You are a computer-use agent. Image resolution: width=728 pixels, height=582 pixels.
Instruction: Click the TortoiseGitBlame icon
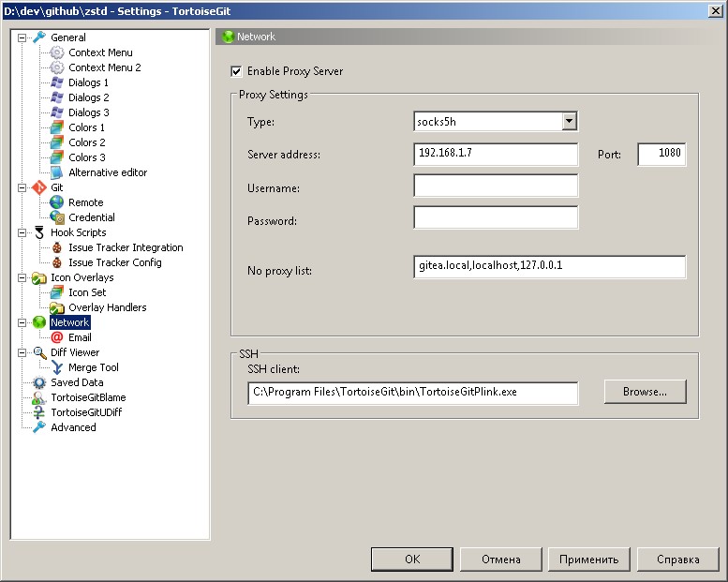pos(39,397)
